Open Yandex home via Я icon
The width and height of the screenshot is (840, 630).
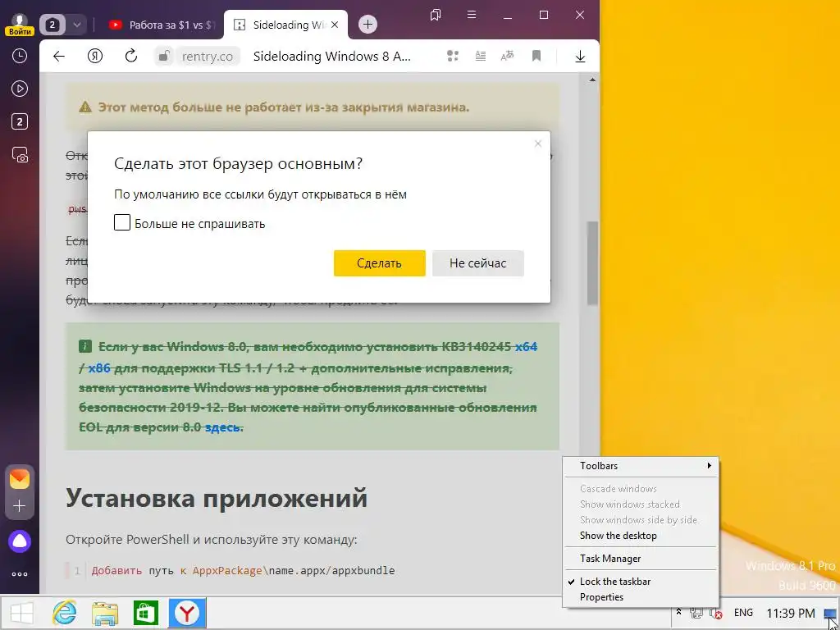point(95,57)
